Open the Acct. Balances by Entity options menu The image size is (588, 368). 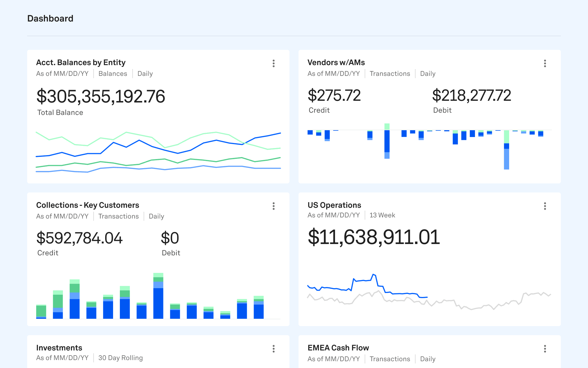tap(273, 64)
